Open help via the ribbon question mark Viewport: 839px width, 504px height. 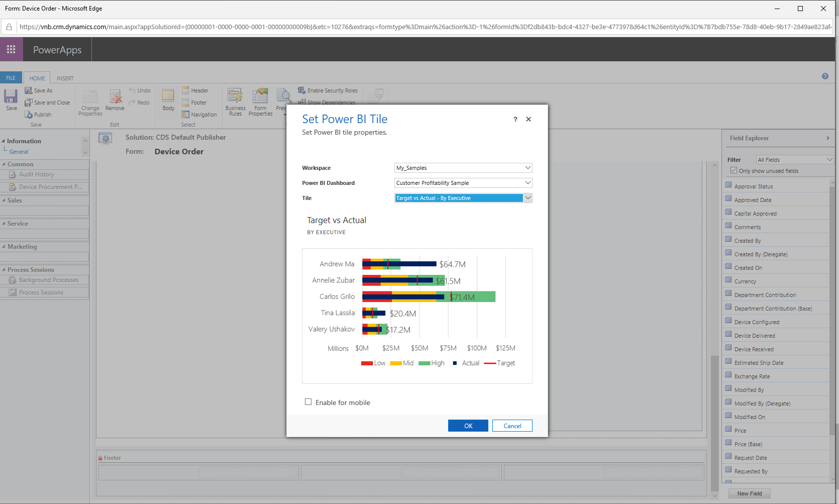(x=825, y=76)
